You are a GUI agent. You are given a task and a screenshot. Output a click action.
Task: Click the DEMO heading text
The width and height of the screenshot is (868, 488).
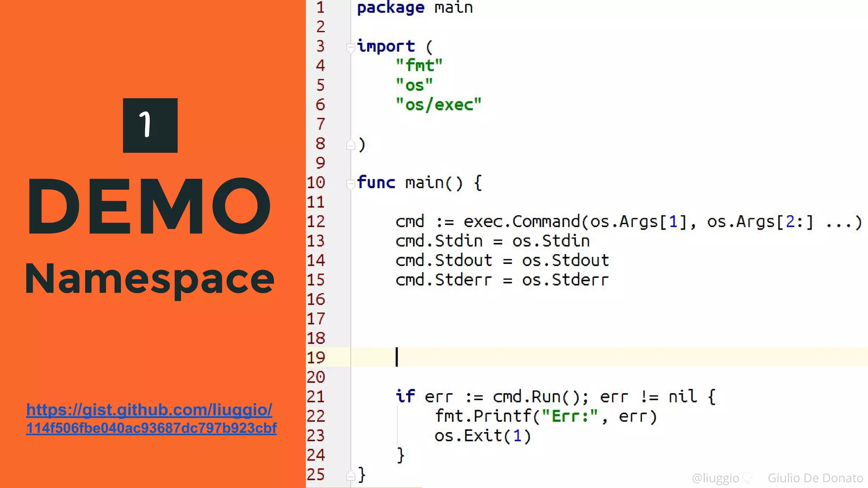149,206
